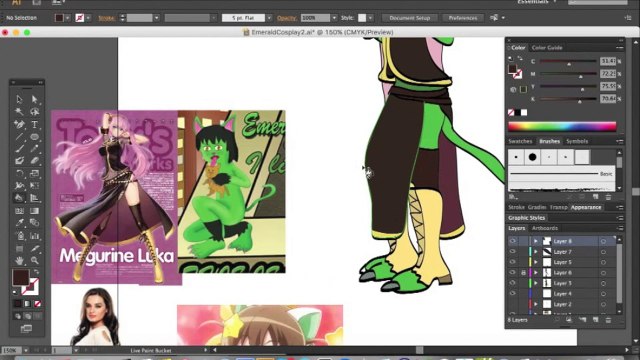Click Layer 8 target circle

pyautogui.click(x=603, y=241)
